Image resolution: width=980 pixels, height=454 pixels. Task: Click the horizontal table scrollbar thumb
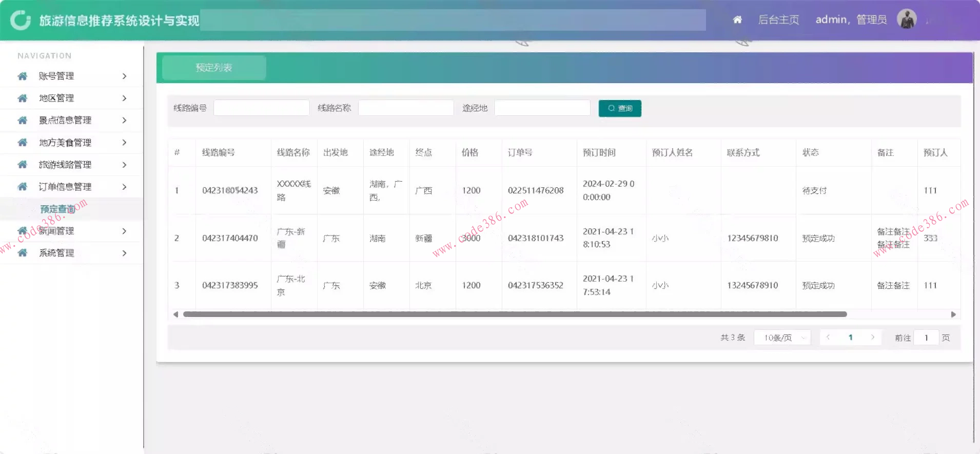[515, 314]
